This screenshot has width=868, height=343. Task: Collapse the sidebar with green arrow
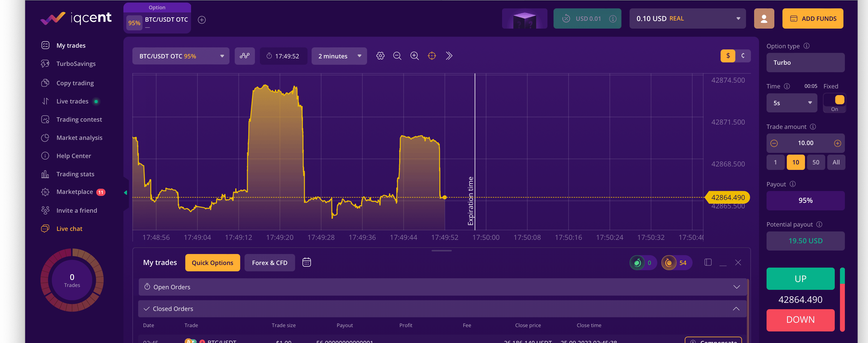[x=125, y=192]
